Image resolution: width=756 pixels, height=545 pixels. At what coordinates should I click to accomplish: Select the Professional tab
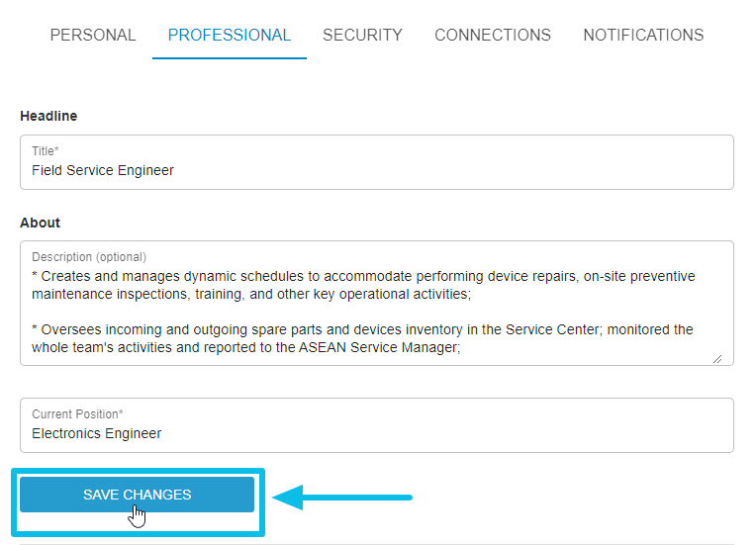pos(230,36)
